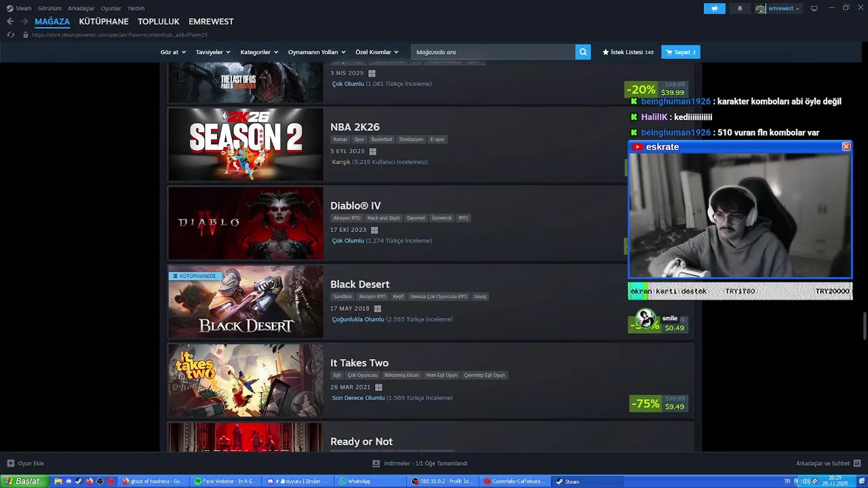This screenshot has width=868, height=488.
Task: Open İndirmeler downloads status
Action: click(420, 464)
